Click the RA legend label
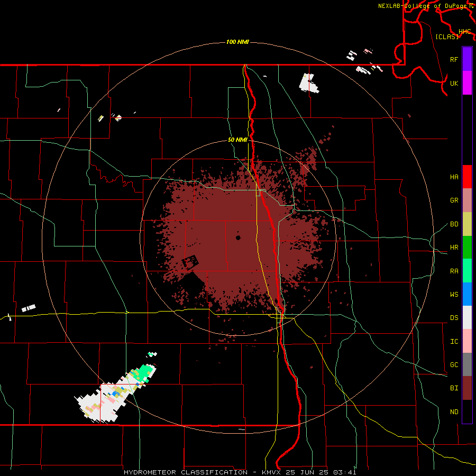476x476 pixels. [x=454, y=271]
